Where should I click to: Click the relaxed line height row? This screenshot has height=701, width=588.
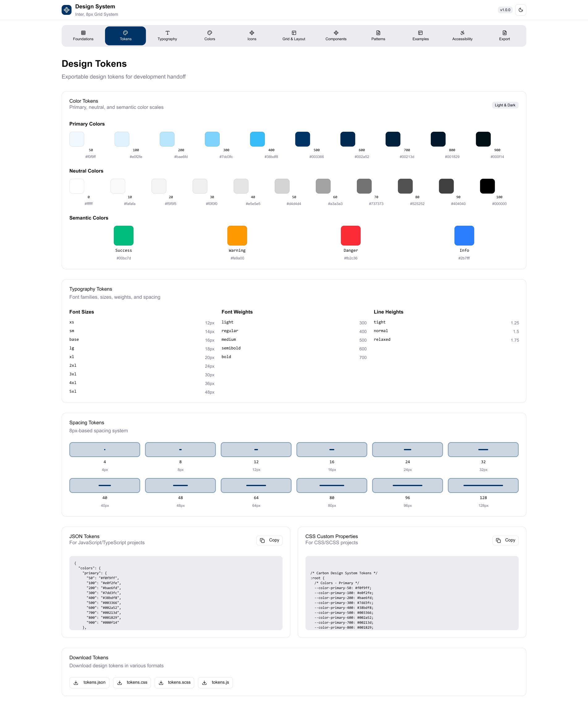click(x=446, y=340)
